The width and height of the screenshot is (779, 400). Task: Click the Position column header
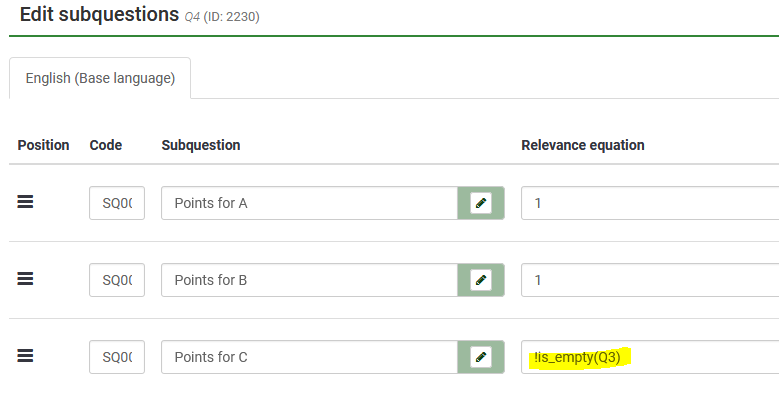point(44,145)
